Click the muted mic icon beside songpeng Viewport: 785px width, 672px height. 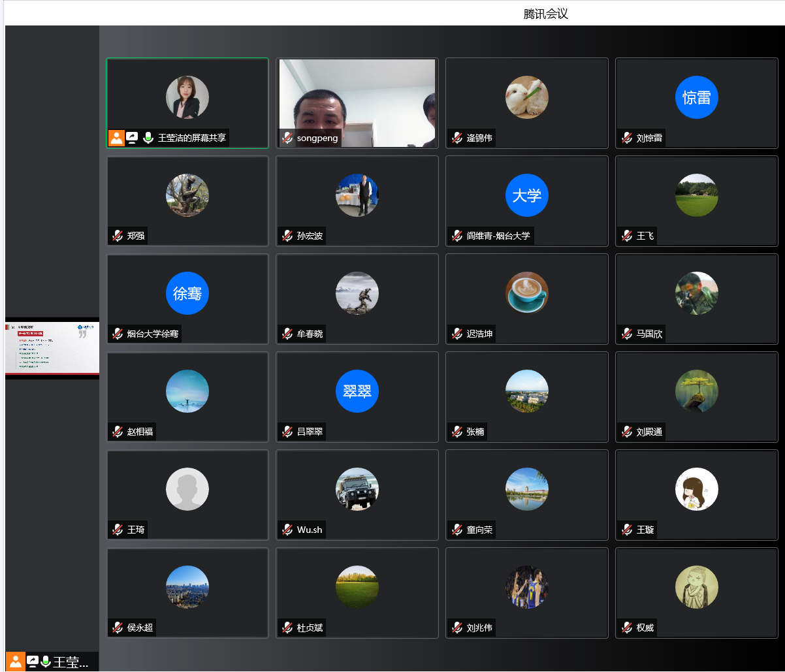click(x=287, y=138)
